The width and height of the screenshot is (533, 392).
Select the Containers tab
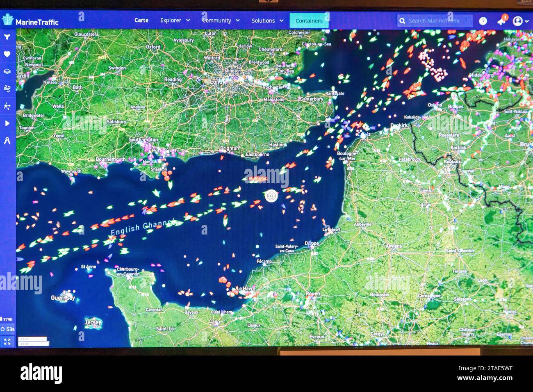coord(309,21)
